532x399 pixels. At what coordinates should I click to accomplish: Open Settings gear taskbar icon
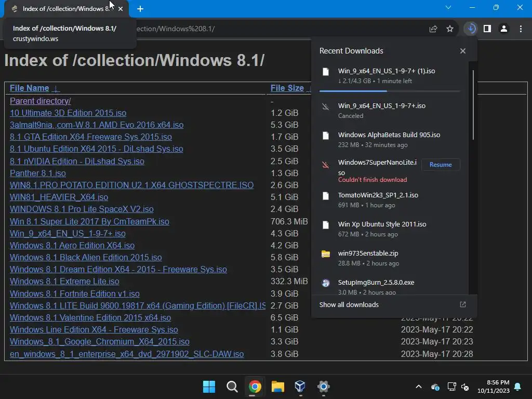click(323, 387)
